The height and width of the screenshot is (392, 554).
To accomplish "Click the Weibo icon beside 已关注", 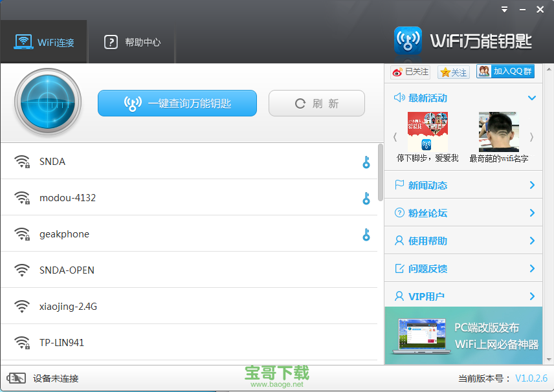I will pos(397,72).
